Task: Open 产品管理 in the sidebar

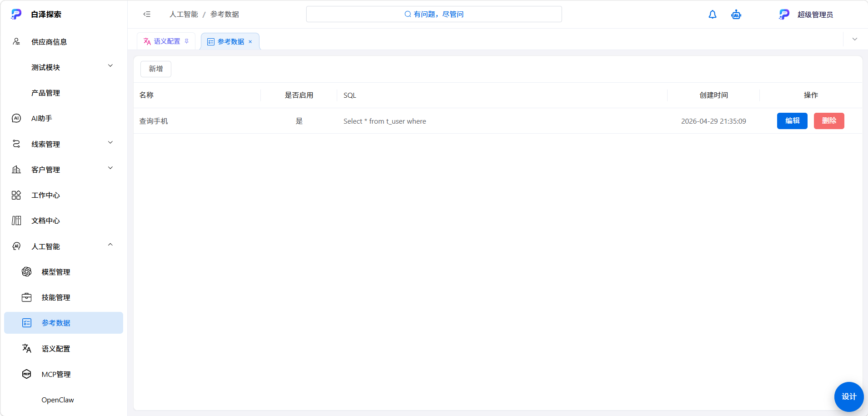Action: coord(64,93)
